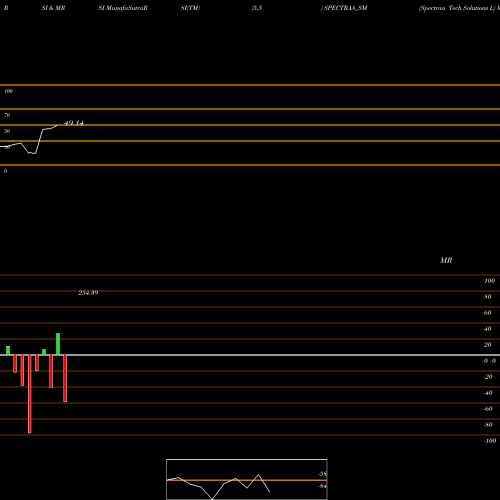Click the 70 level label on RSI axis
The width and height of the screenshot is (500, 500).
pyautogui.click(x=7, y=115)
